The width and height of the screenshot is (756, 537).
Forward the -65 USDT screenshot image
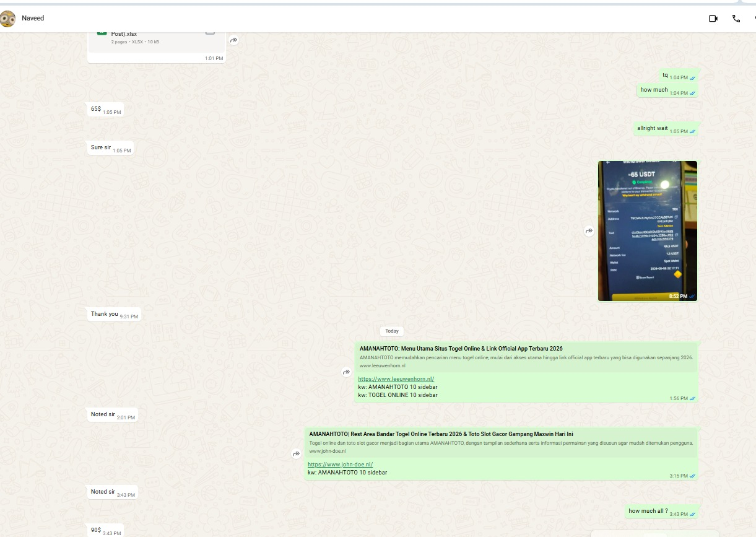(589, 231)
